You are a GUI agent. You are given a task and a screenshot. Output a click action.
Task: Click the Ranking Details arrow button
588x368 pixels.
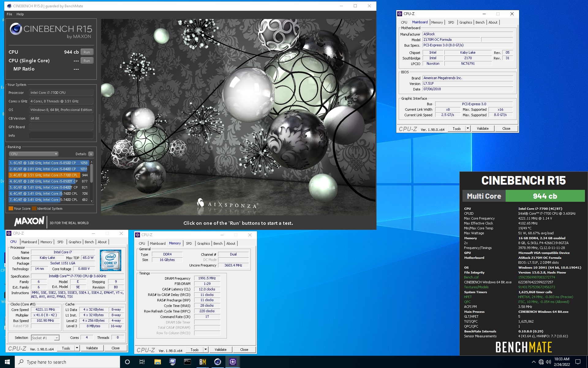pos(91,154)
